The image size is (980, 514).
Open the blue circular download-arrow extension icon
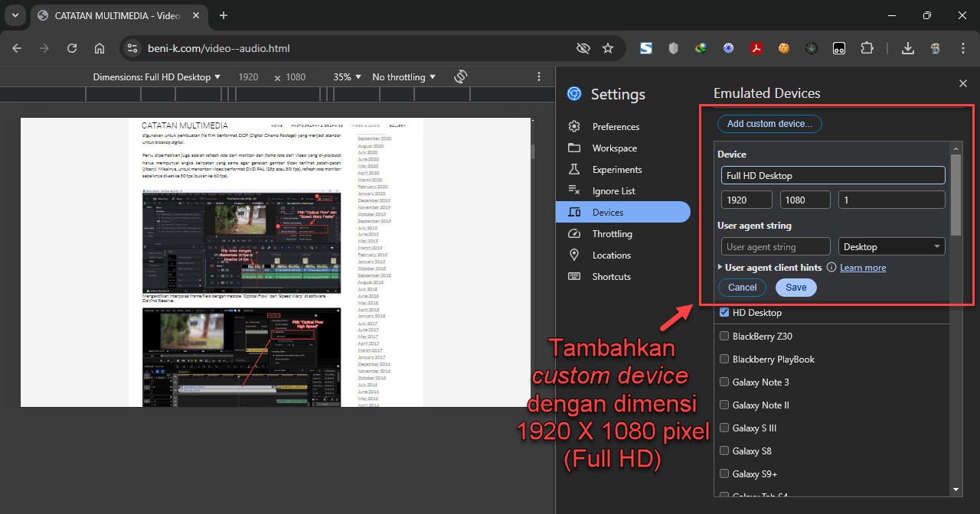tap(729, 48)
